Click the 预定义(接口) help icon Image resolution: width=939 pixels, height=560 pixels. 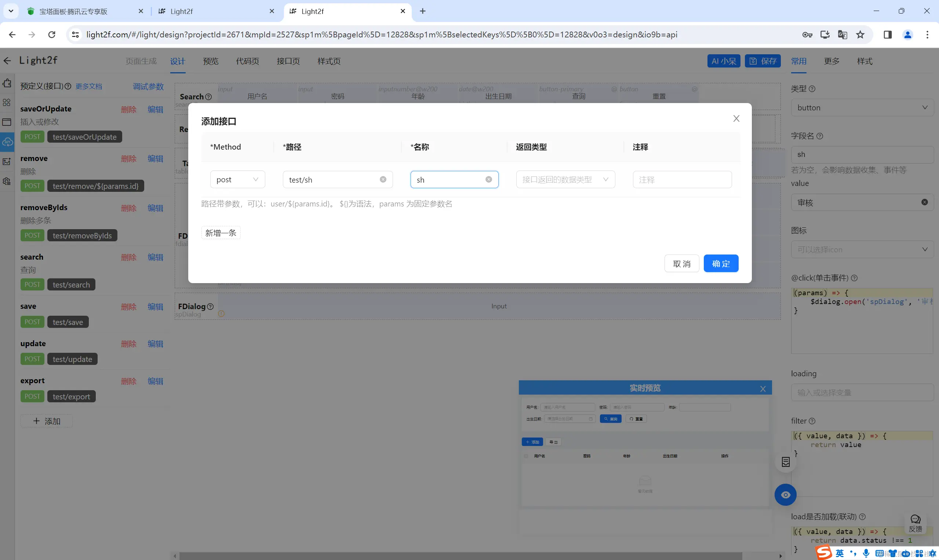(68, 87)
